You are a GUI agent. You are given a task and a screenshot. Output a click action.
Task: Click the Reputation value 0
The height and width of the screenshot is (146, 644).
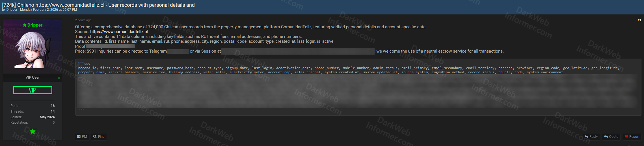coord(53,123)
